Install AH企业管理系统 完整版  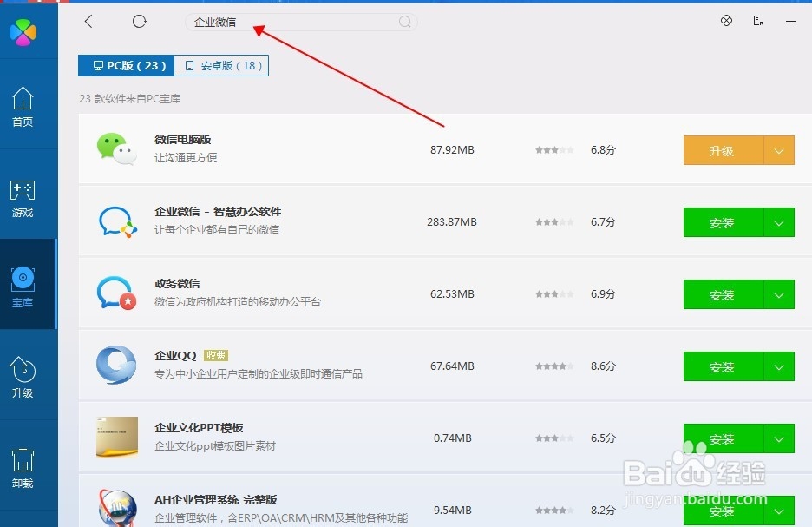[723, 511]
